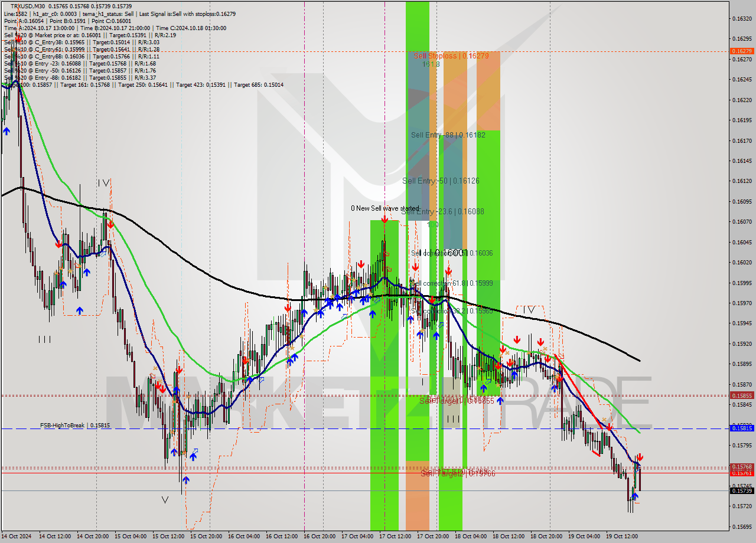Screen dimensions: 756x543
Task: Click the 'Sell Target1' label near 0.15855
Action: click(456, 401)
